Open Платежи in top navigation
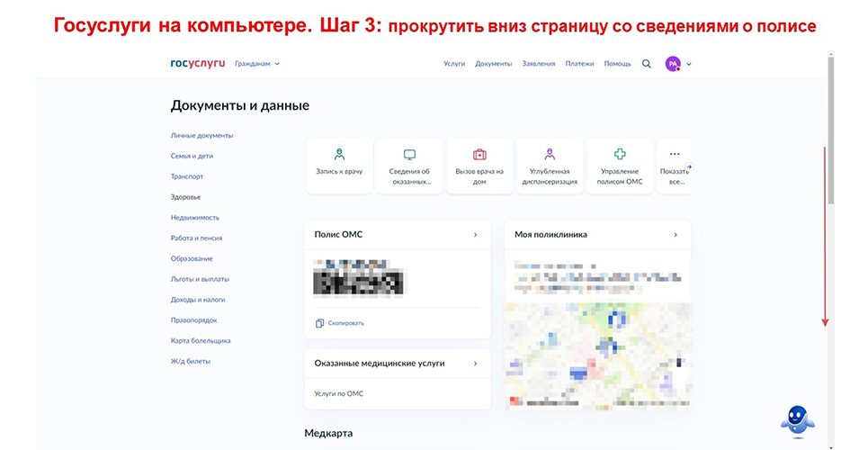This screenshot has width=868, height=450. click(x=579, y=64)
